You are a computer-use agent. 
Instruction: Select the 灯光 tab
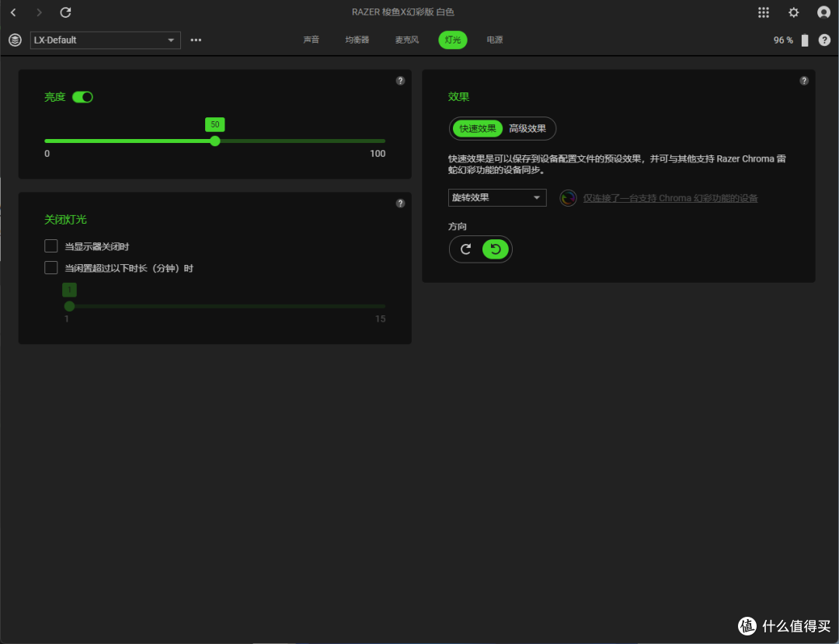(x=453, y=40)
